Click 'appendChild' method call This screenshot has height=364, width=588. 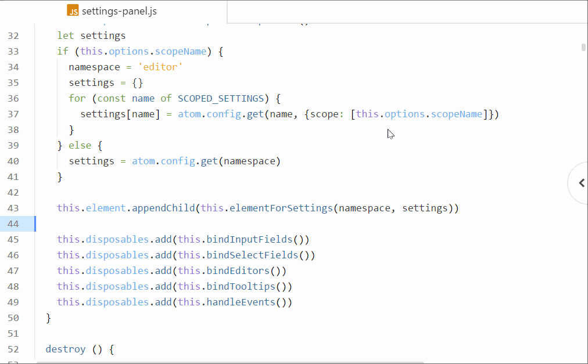pos(163,208)
